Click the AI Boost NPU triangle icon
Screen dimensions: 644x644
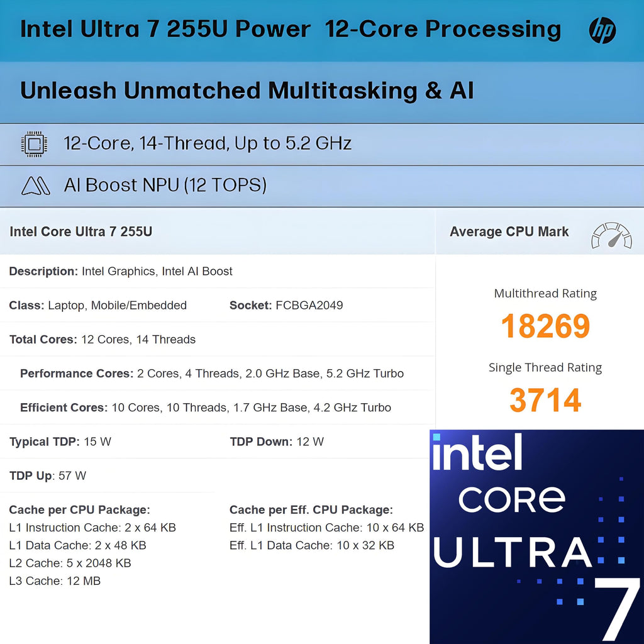pos(36,186)
